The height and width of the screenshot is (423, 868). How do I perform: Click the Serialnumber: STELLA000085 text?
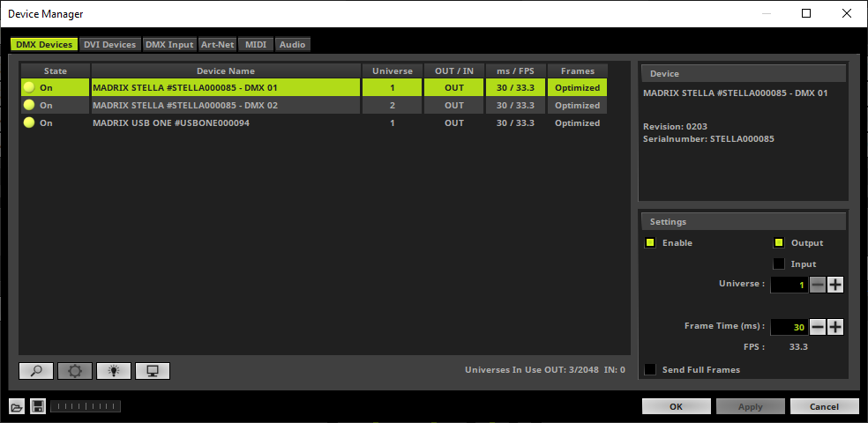[708, 138]
